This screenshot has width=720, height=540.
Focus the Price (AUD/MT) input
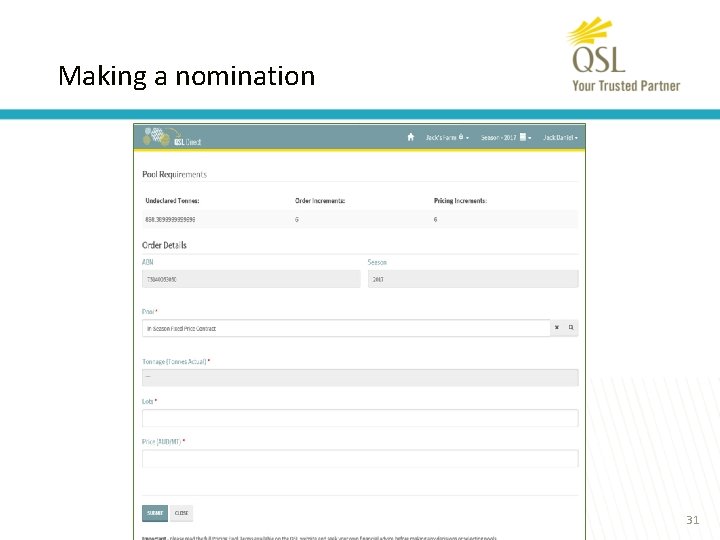click(360, 458)
